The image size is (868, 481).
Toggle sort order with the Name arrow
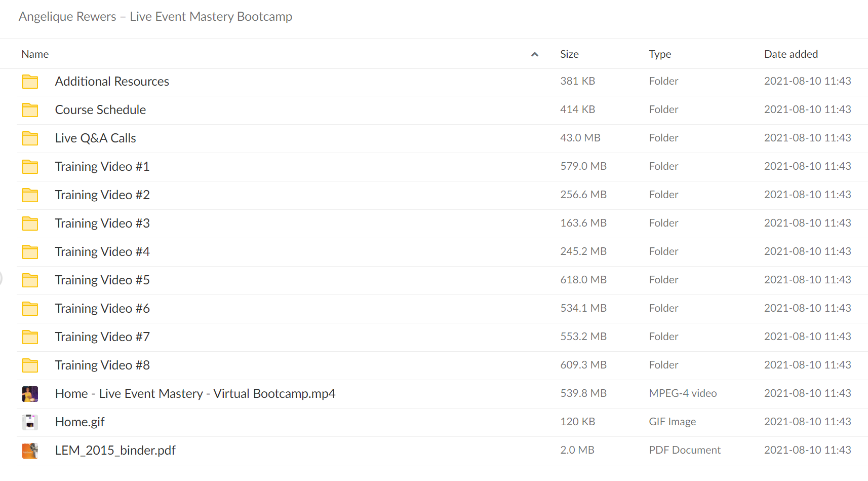coord(534,54)
